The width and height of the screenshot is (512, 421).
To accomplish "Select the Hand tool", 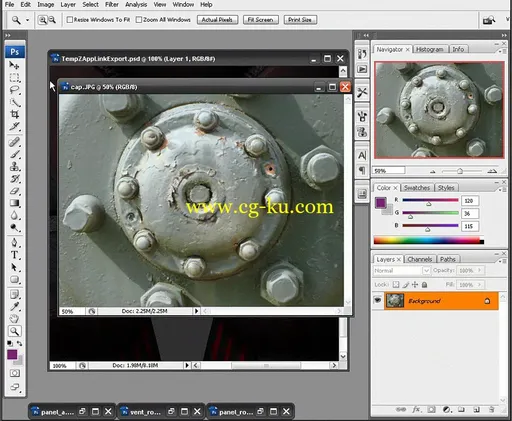I will click(x=14, y=319).
